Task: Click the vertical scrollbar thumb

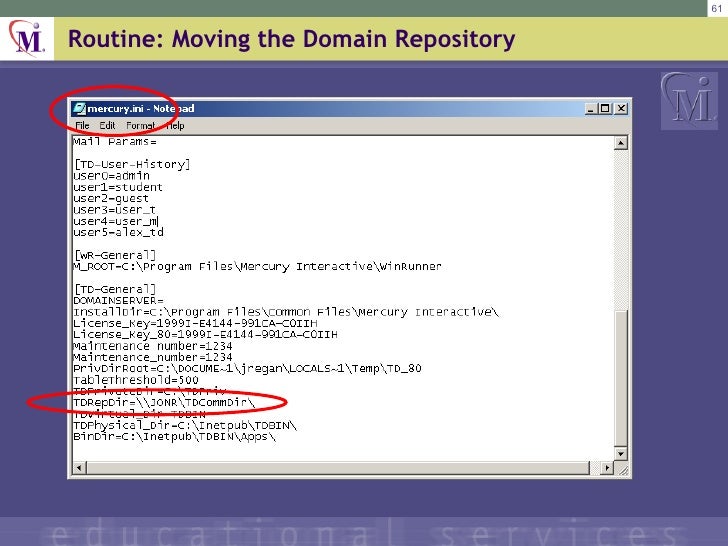Action: [x=621, y=377]
